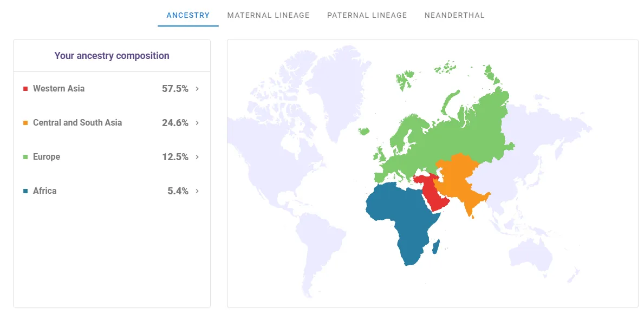Click the green Europe legend square
The image size is (644, 321).
click(x=25, y=156)
